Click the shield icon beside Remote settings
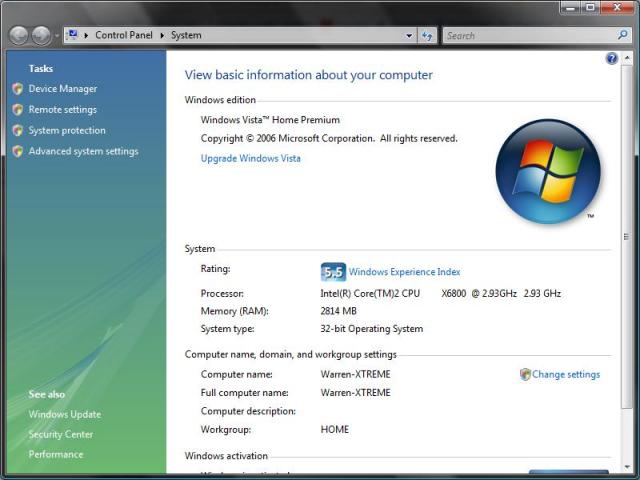Image resolution: width=640 pixels, height=480 pixels. pyautogui.click(x=18, y=109)
